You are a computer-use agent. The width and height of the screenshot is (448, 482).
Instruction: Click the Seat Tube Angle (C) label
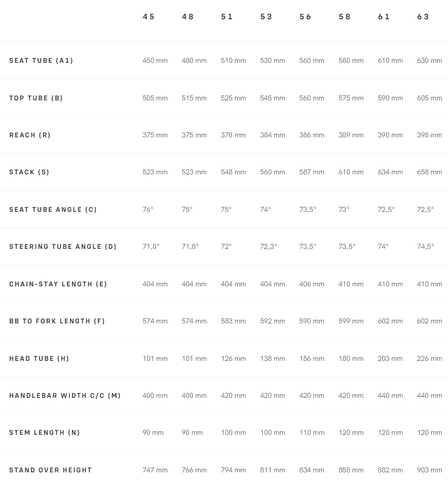(53, 210)
